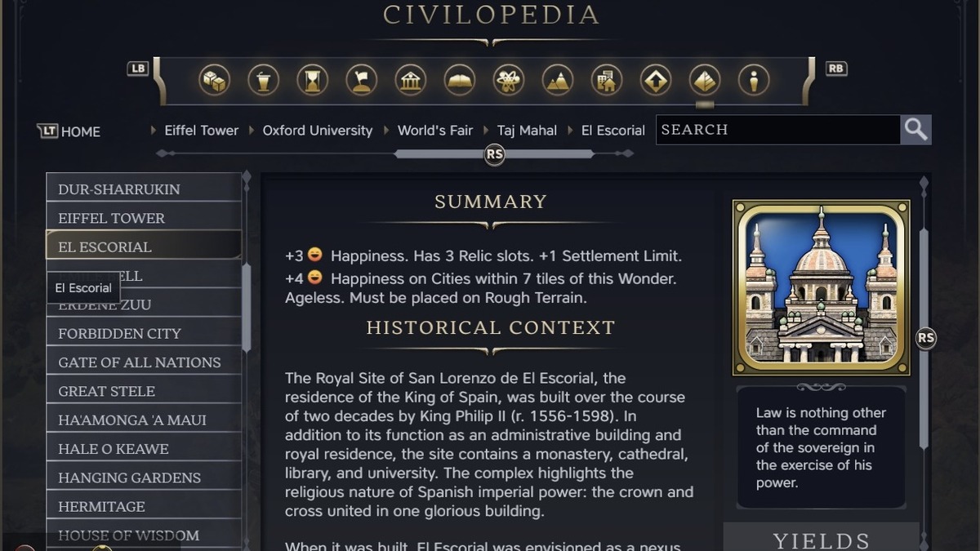Click the wonder list scrollbar
Image resolution: width=980 pixels, height=551 pixels.
(x=247, y=306)
